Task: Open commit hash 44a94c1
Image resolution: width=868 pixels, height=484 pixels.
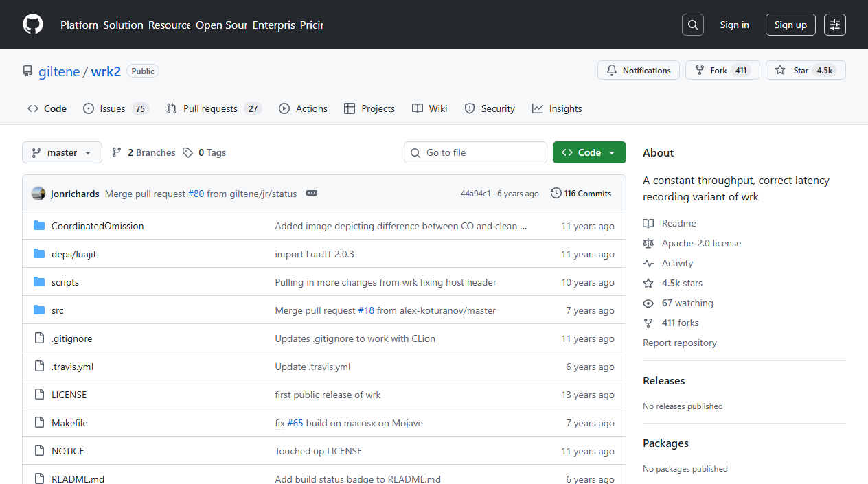Action: (x=475, y=194)
